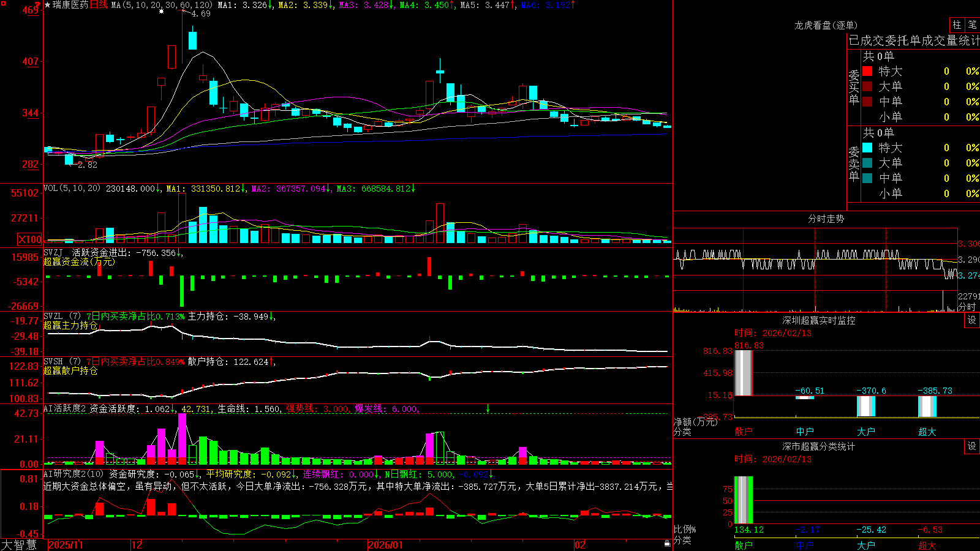Click the red 特大 swatch under 委买单

click(x=867, y=71)
